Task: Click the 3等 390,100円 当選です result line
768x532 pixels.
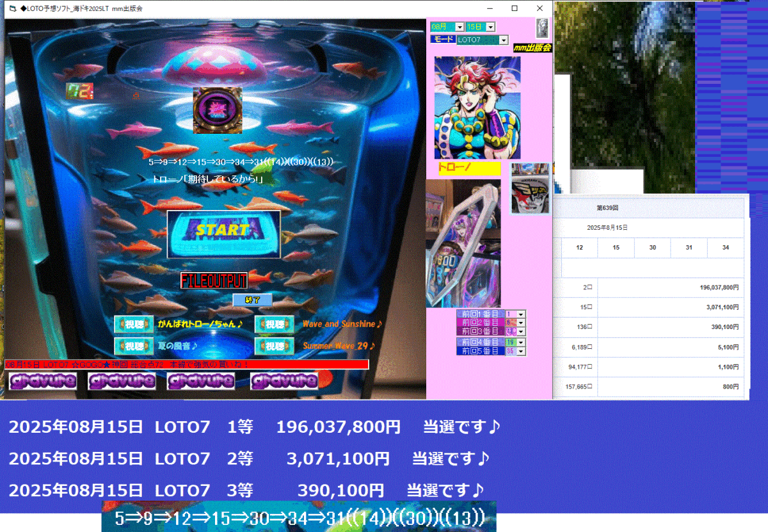Action: (246, 490)
